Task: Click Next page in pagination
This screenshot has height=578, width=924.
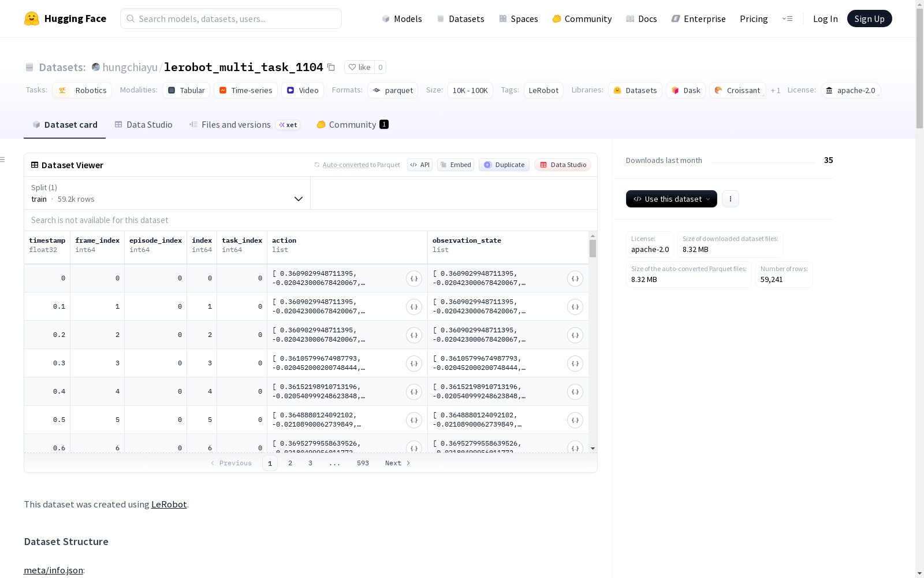Action: [397, 463]
